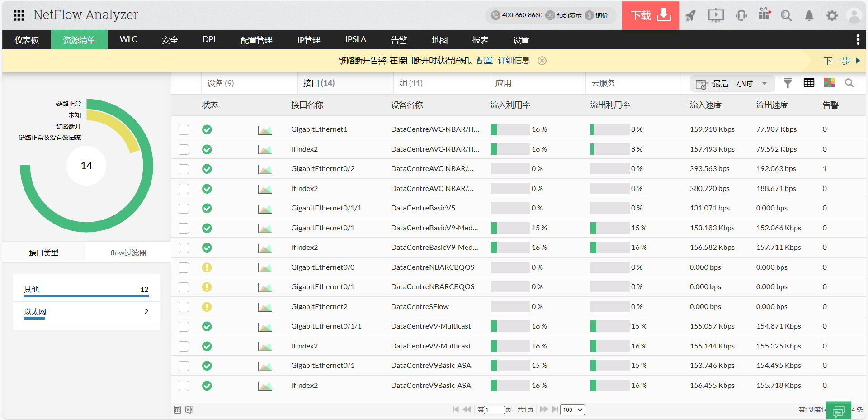868x420 pixels.
Task: Click the notification bell icon
Action: pos(809,15)
